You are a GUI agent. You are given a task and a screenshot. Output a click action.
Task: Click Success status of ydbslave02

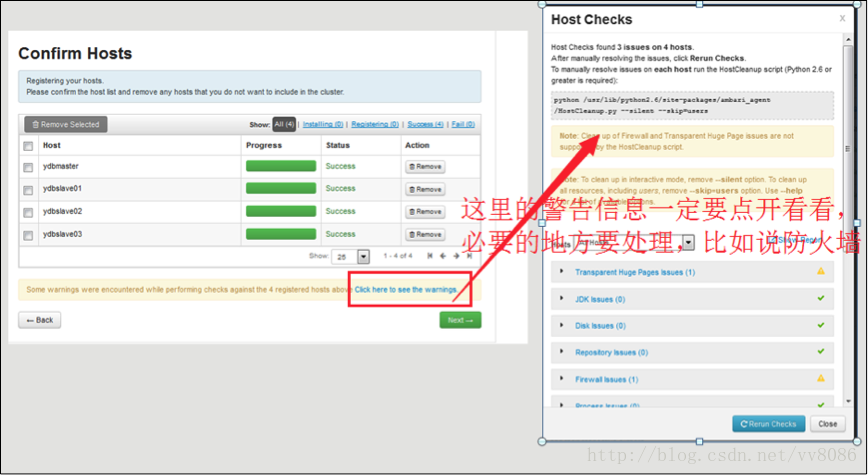pos(340,211)
